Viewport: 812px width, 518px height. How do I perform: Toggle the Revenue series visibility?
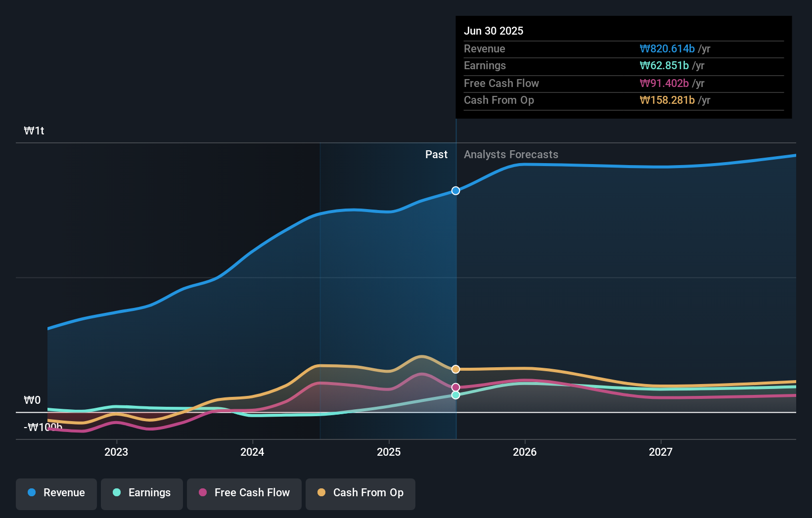56,494
